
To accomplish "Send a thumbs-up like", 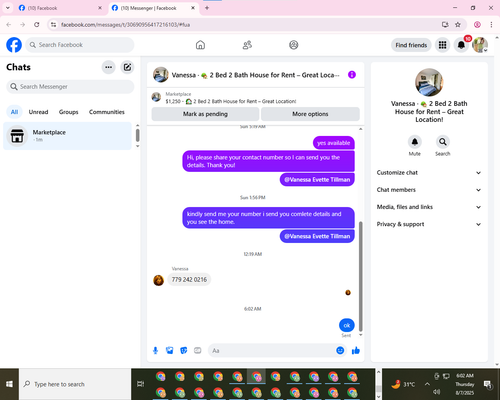I will 356,350.
